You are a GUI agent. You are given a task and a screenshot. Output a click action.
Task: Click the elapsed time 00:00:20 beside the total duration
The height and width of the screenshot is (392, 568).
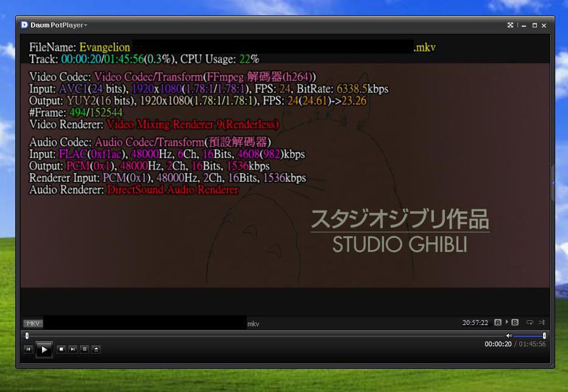[498, 344]
